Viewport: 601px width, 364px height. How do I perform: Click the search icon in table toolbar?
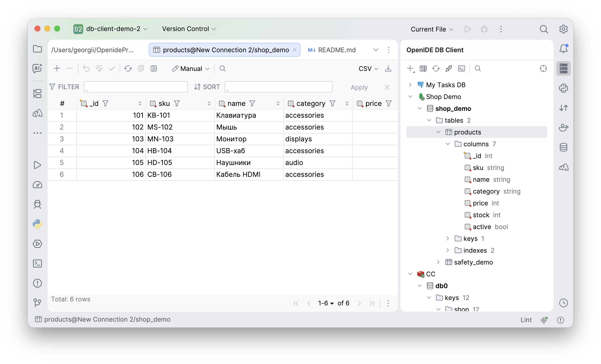(x=222, y=68)
